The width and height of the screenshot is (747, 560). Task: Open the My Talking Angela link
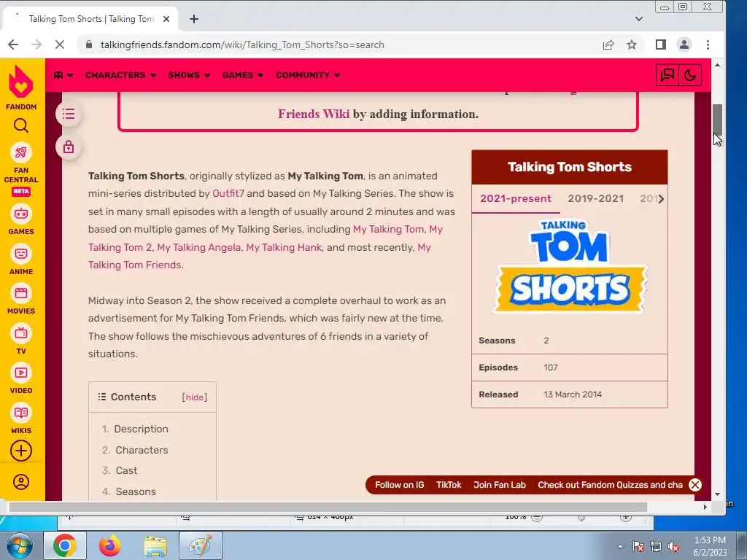198,247
